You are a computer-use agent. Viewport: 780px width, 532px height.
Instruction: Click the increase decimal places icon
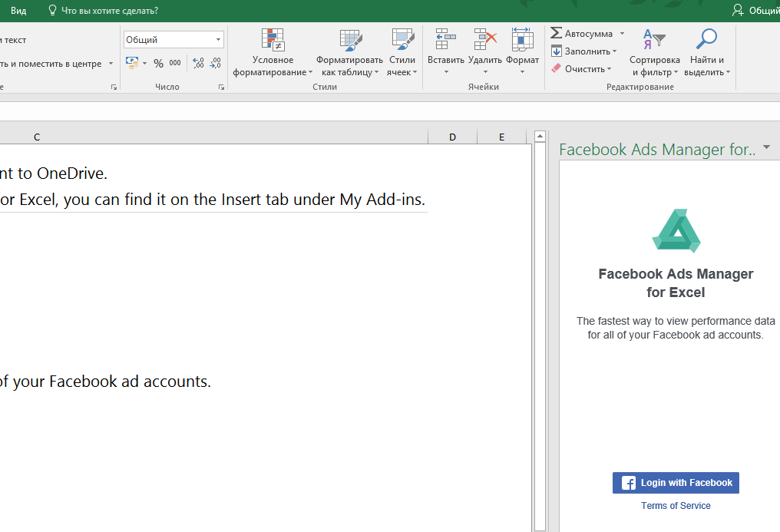tap(199, 63)
